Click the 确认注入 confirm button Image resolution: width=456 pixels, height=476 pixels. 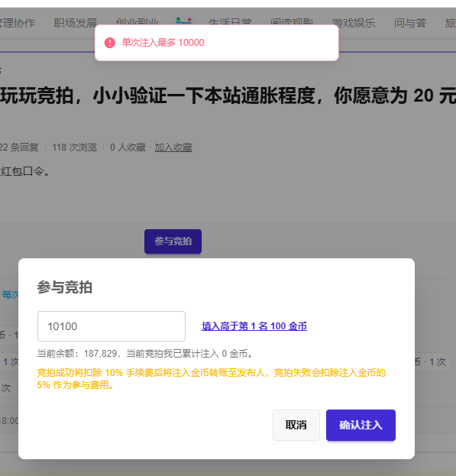tap(361, 425)
